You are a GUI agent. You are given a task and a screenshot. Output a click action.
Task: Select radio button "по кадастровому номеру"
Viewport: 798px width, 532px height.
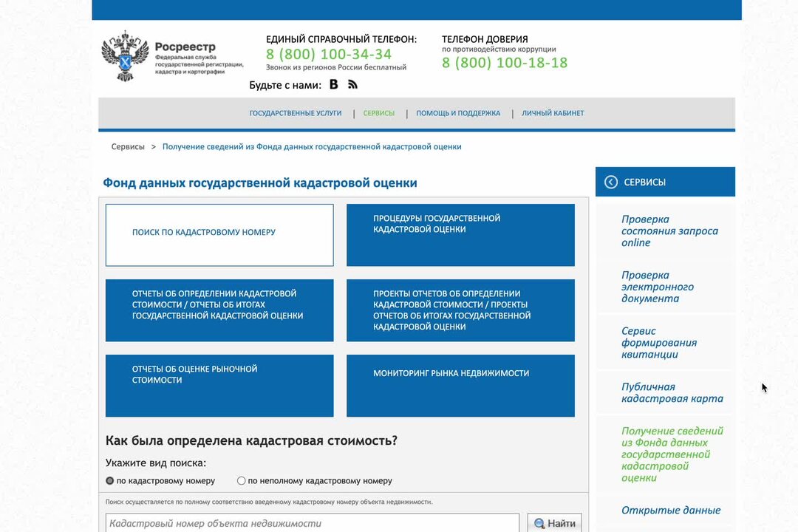click(x=110, y=480)
